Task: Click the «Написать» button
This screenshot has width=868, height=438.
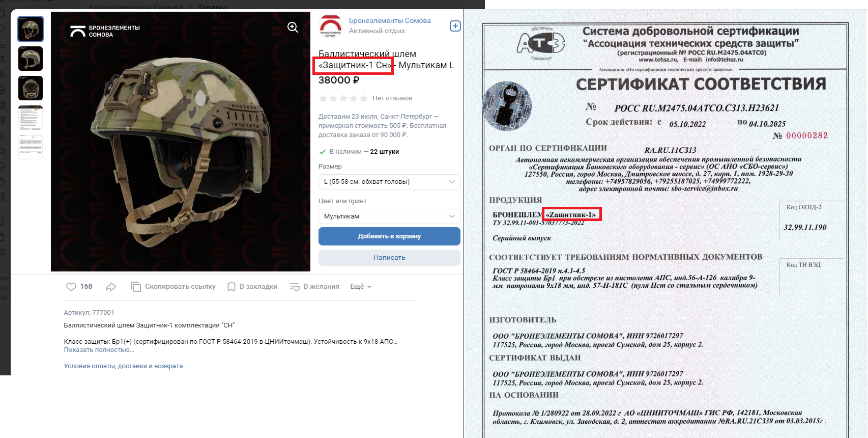Action: pos(389,258)
